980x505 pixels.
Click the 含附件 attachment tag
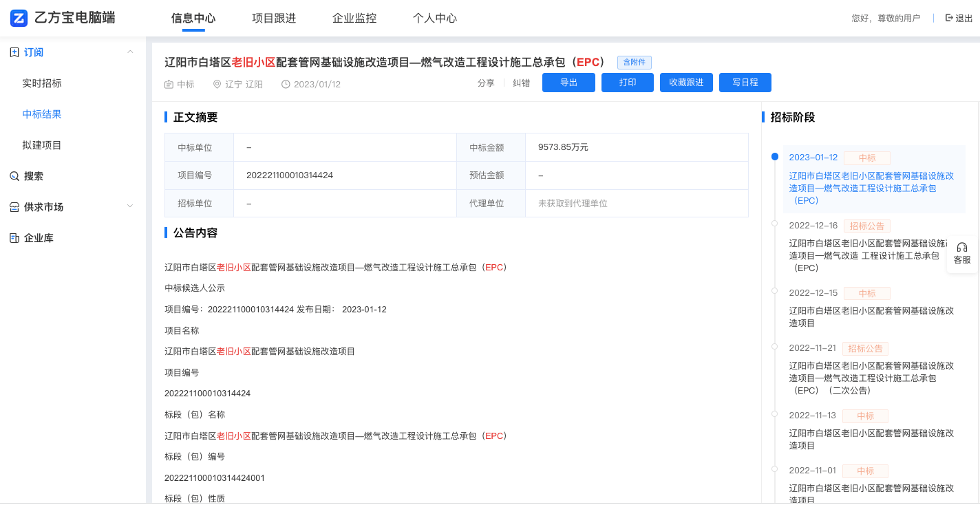[635, 63]
